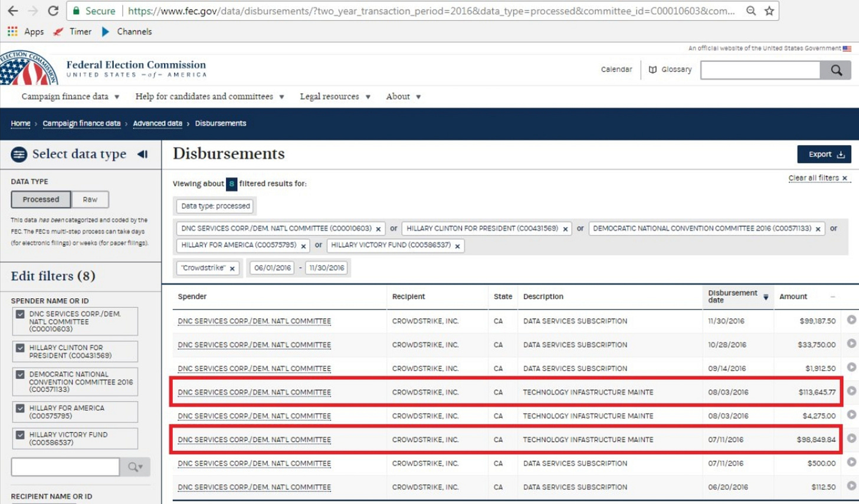The width and height of the screenshot is (859, 504).
Task: Open the Glossary
Action: coord(670,70)
